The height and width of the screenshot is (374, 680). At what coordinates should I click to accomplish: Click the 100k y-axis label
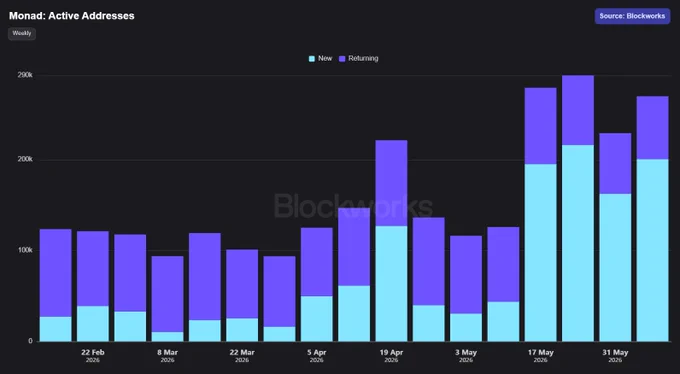(25, 250)
